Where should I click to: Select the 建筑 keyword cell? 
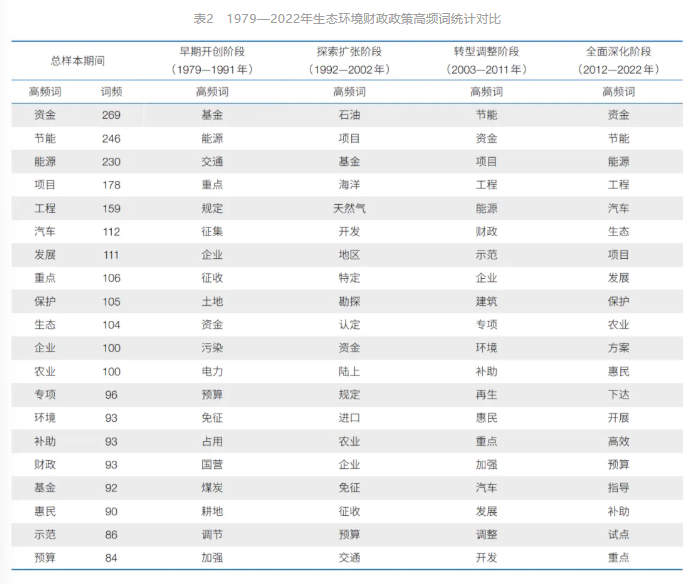[x=486, y=302]
